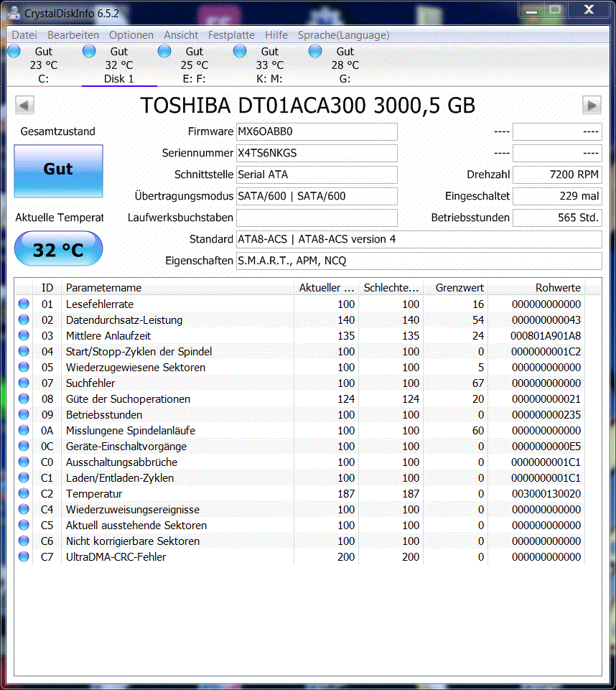
Task: Click status orb of Güte der Suchoperationen row
Action: (24, 399)
